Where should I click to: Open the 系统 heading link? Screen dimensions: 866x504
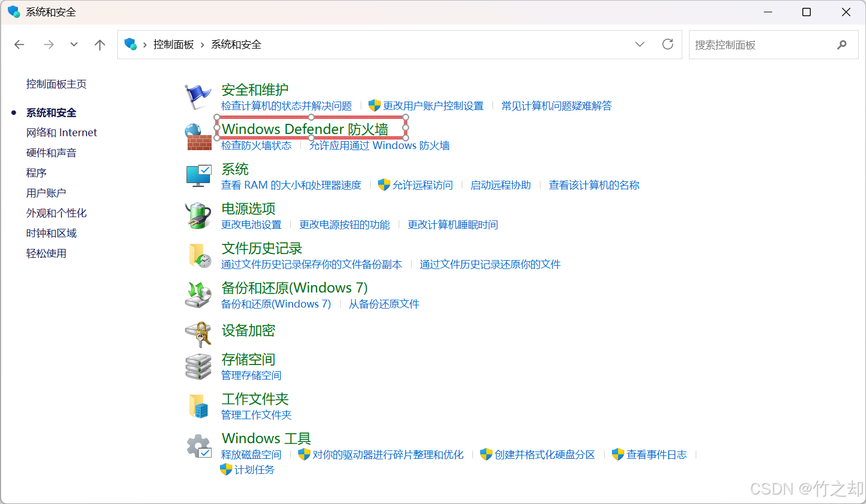click(235, 169)
